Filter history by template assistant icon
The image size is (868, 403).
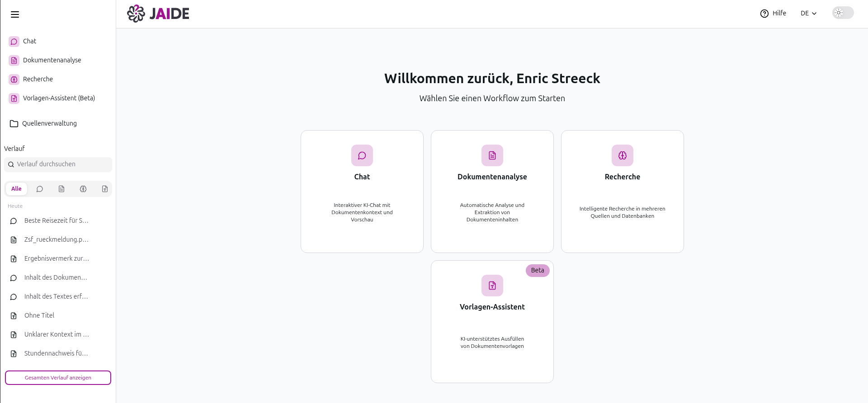(x=105, y=189)
